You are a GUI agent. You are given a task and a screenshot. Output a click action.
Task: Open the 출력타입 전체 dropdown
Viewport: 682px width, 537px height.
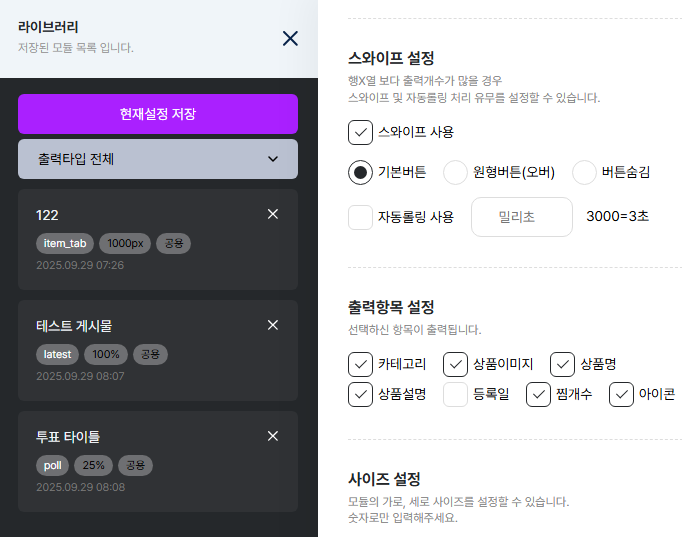click(158, 159)
